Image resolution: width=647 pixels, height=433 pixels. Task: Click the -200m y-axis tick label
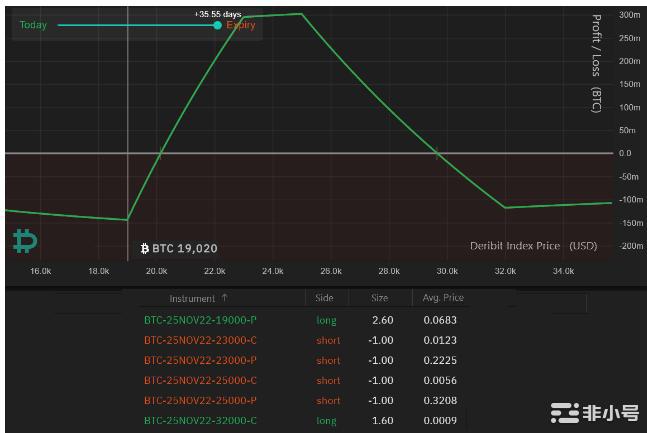pyautogui.click(x=631, y=246)
